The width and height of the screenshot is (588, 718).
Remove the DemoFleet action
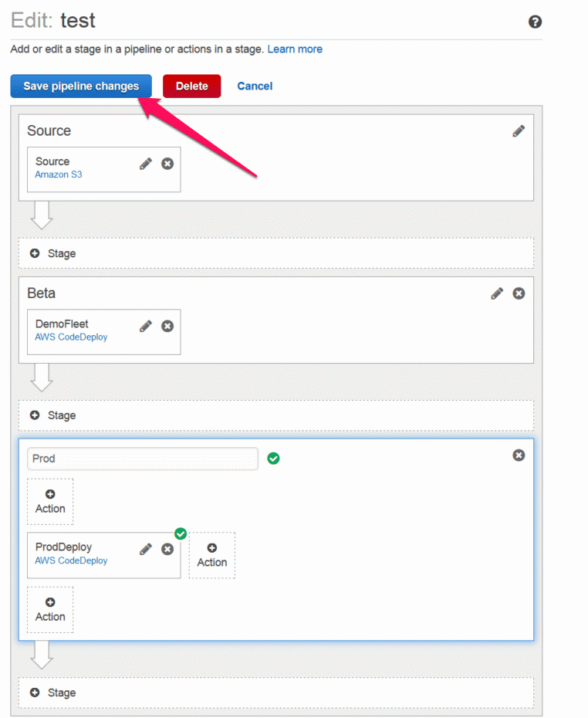click(167, 326)
